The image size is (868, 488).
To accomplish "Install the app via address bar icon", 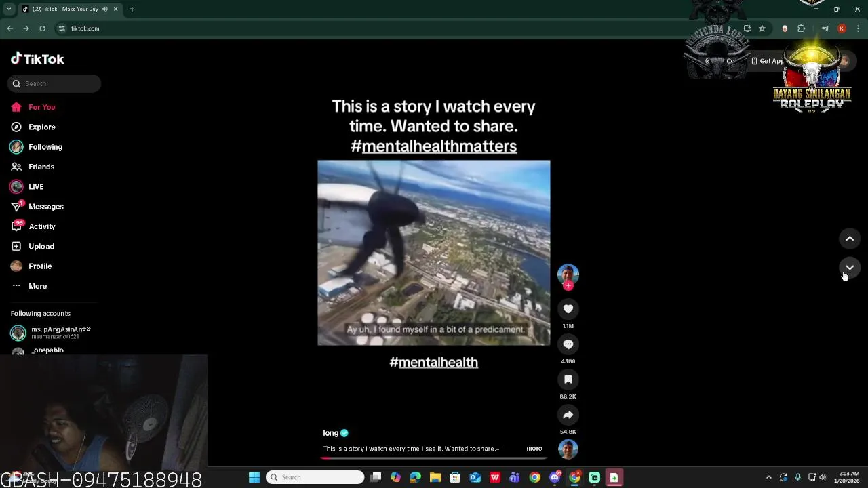I will coord(747,28).
